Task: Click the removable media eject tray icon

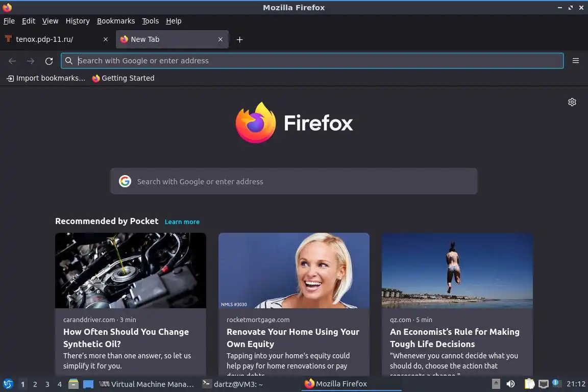Action: click(x=496, y=384)
